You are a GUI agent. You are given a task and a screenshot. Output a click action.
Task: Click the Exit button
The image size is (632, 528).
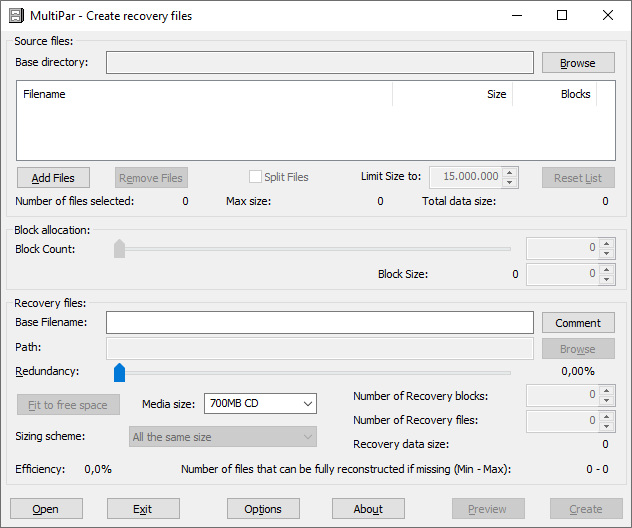click(143, 509)
